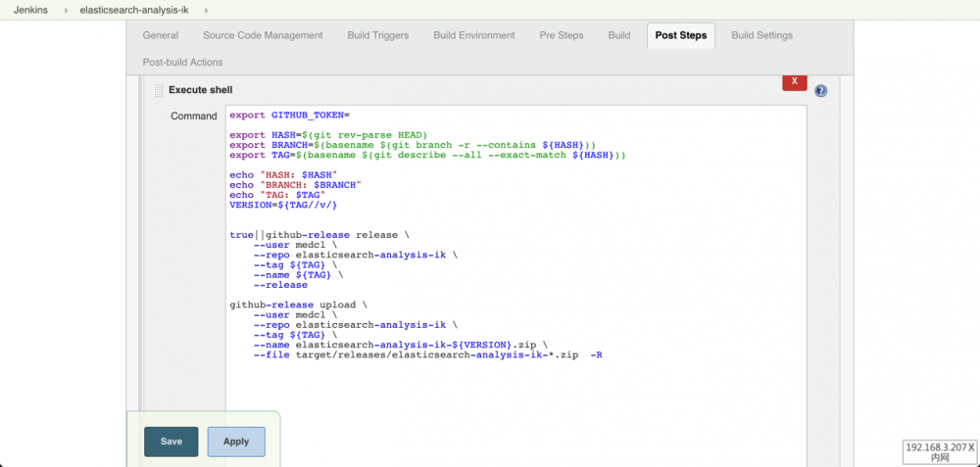Click the 'github-release release' line
The image size is (980, 467).
coord(320,235)
